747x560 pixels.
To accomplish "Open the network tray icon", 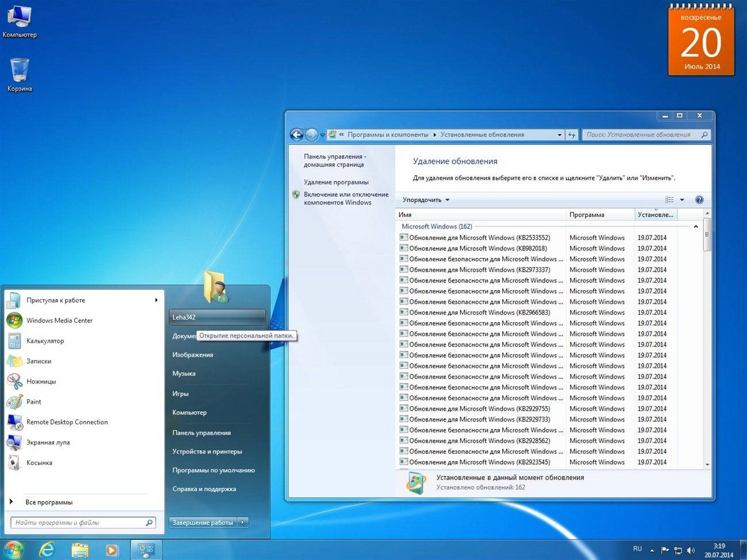I will 678,550.
